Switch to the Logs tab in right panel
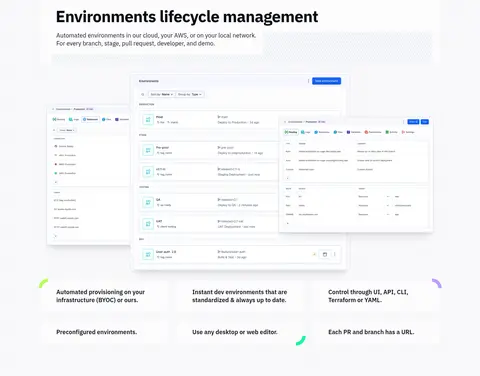480x376 pixels. (305, 132)
